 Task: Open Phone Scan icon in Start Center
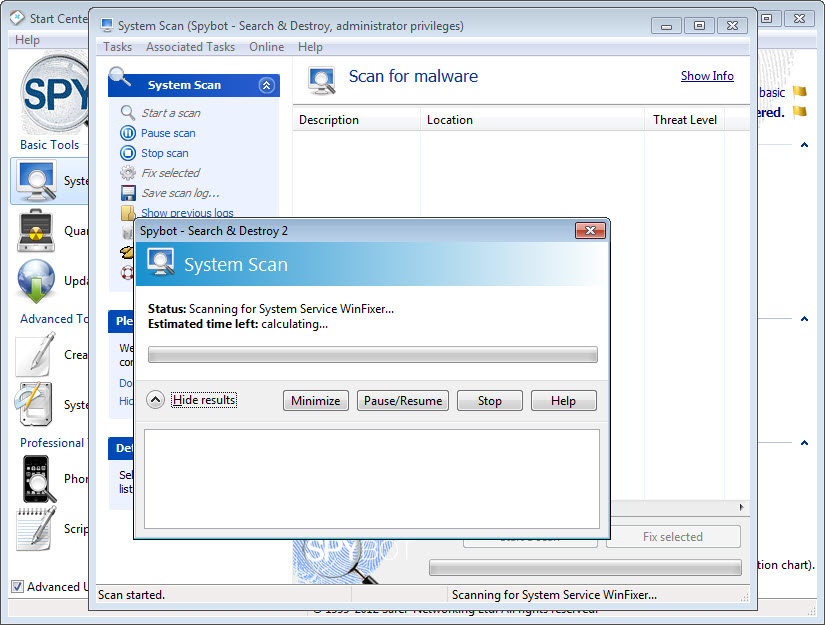click(38, 479)
